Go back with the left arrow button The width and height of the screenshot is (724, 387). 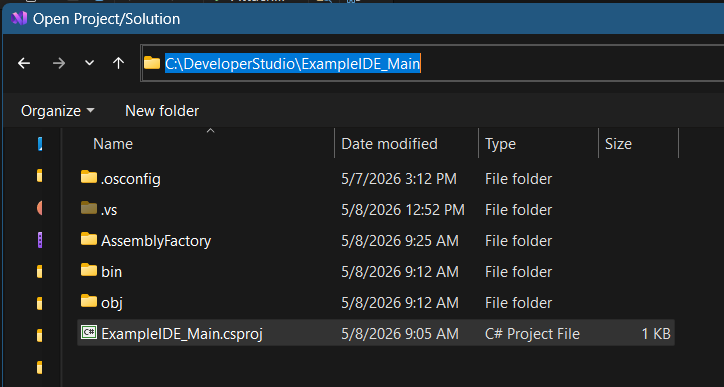24,63
